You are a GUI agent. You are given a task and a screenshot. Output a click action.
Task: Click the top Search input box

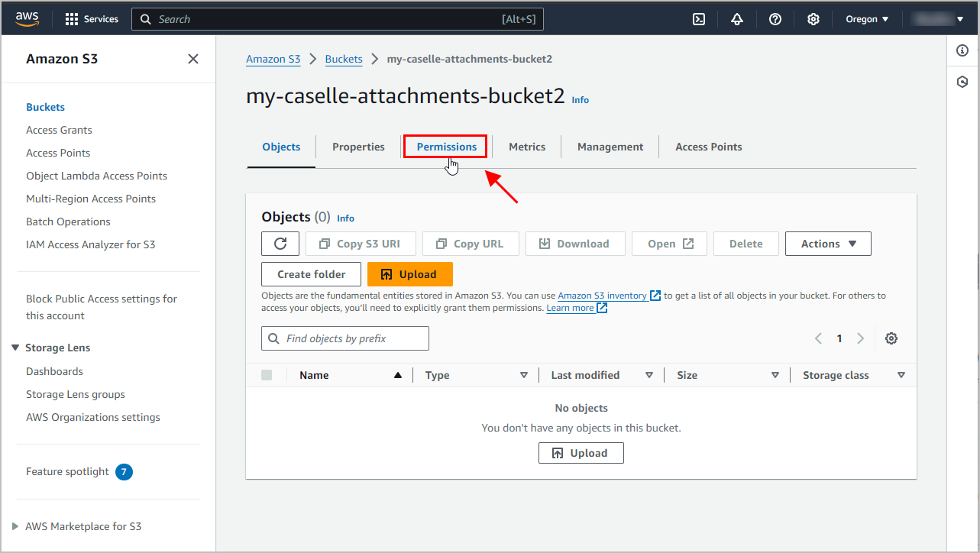tap(338, 19)
